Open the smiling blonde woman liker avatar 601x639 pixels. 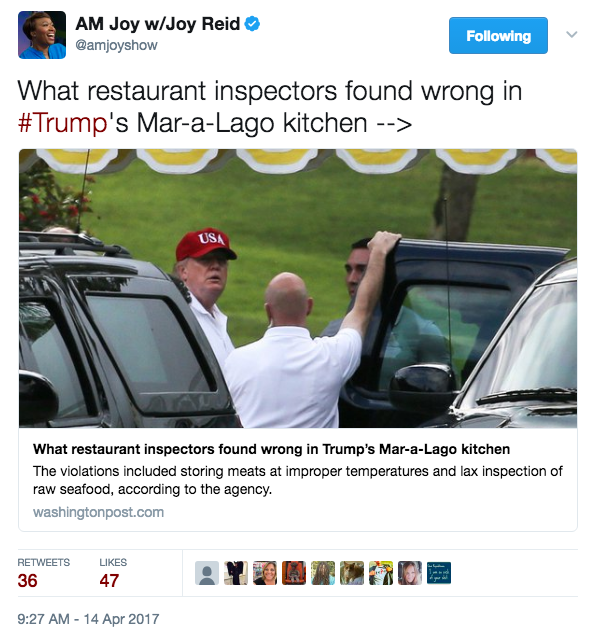pyautogui.click(x=265, y=573)
